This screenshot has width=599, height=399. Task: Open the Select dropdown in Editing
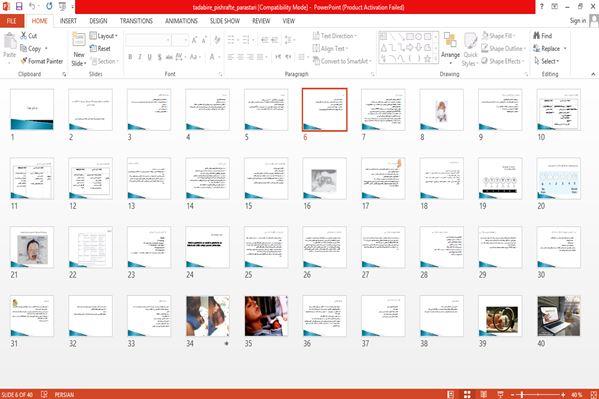click(546, 61)
